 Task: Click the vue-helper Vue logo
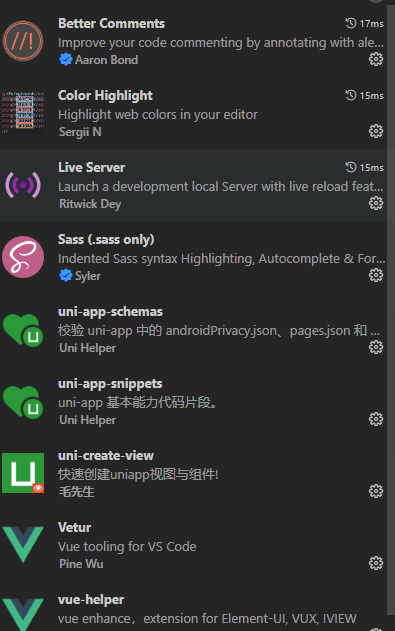pyautogui.click(x=23, y=615)
